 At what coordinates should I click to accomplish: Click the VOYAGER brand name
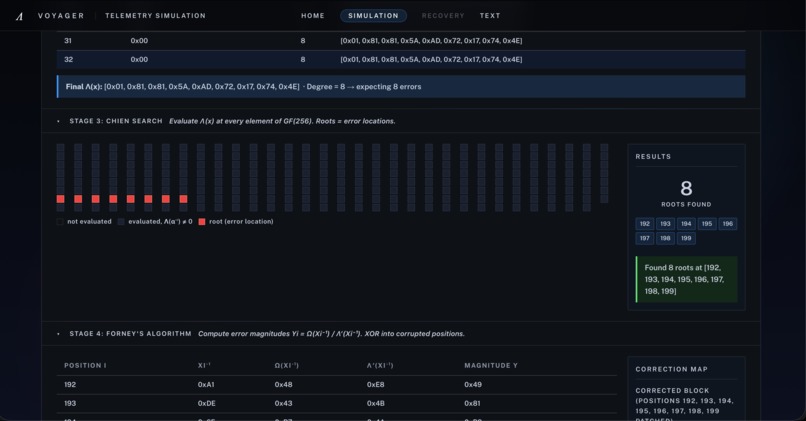[61, 16]
